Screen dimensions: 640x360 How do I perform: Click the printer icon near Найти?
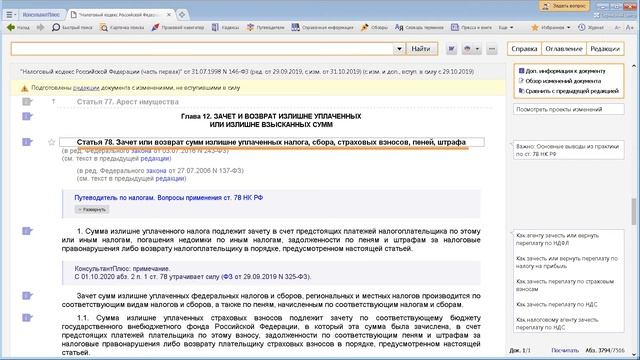tap(467, 49)
